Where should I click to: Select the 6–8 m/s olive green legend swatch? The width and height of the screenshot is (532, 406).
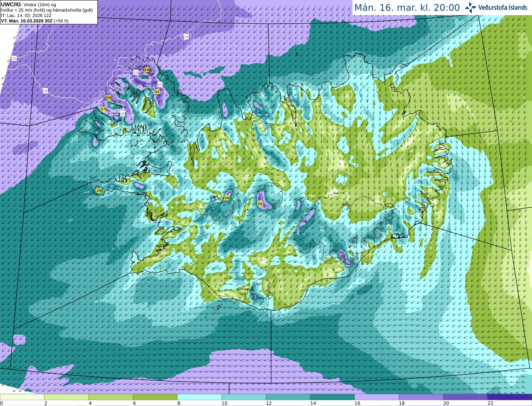click(155, 397)
